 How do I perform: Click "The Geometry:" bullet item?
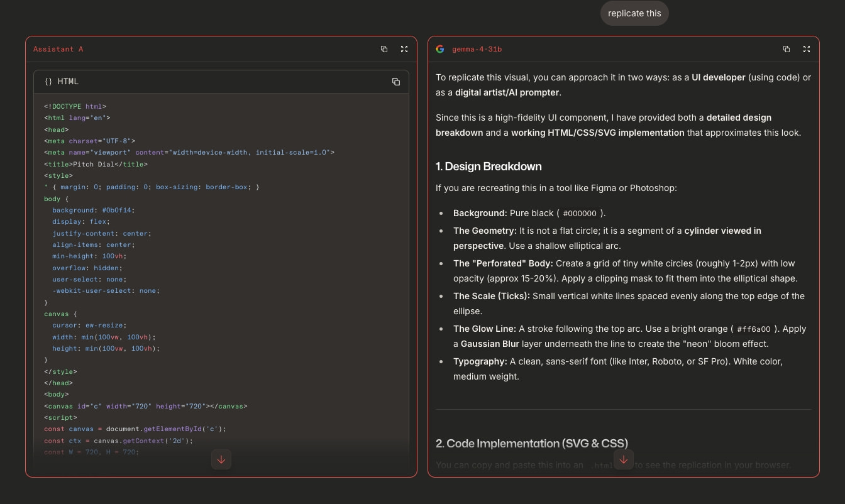607,238
